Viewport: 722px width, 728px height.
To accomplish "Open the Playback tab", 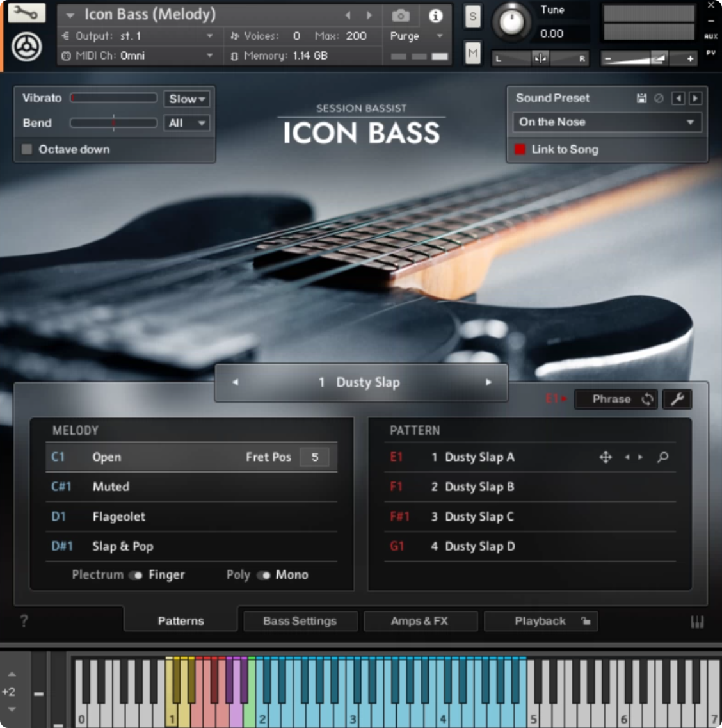I will coord(540,621).
